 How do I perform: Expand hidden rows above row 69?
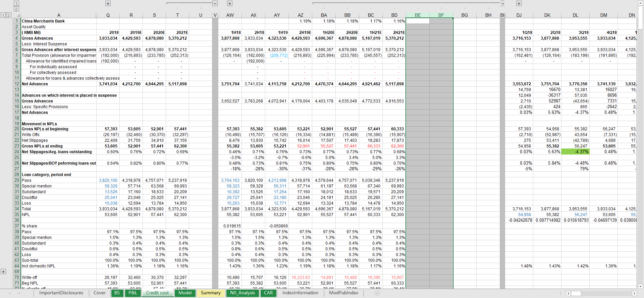pyautogui.click(x=3, y=271)
